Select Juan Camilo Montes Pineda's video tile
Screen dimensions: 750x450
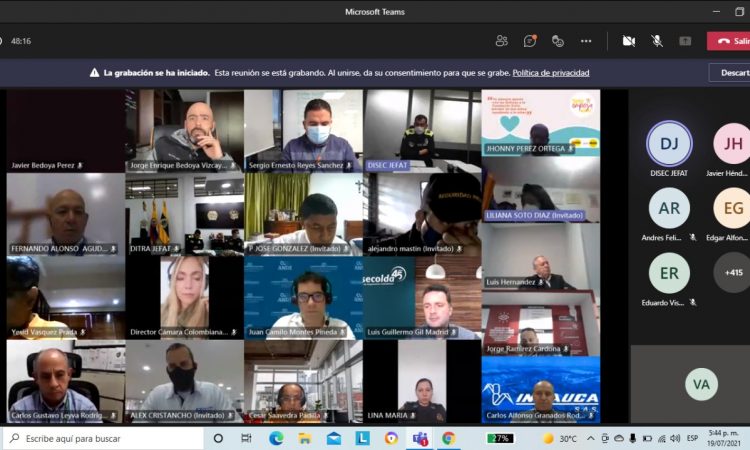(303, 297)
